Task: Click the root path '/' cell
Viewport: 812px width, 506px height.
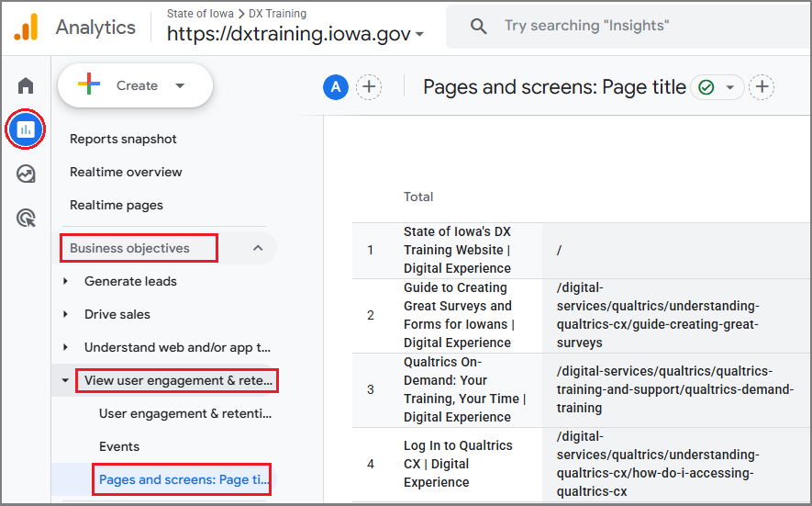Action: pyautogui.click(x=559, y=250)
